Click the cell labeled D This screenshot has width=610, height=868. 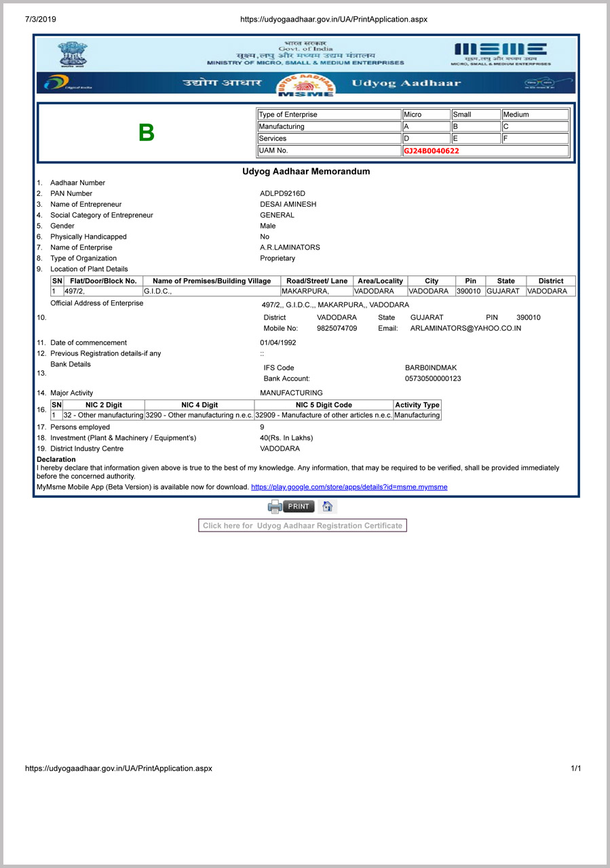[426, 138]
